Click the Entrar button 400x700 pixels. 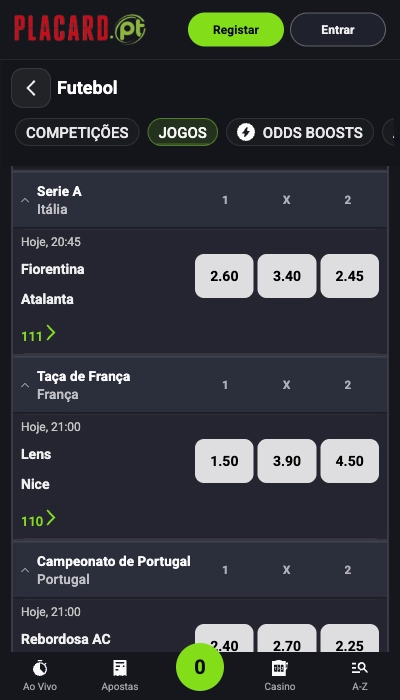coord(338,29)
